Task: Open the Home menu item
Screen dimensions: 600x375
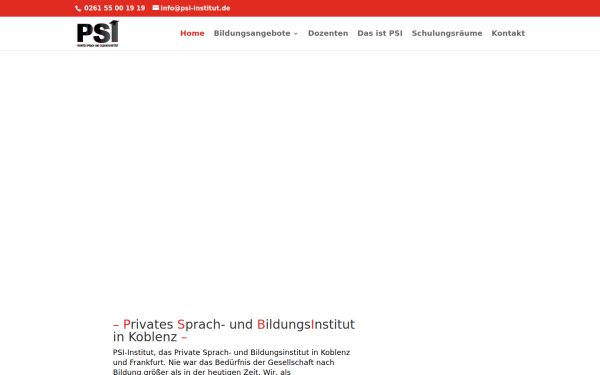Action: 192,33
